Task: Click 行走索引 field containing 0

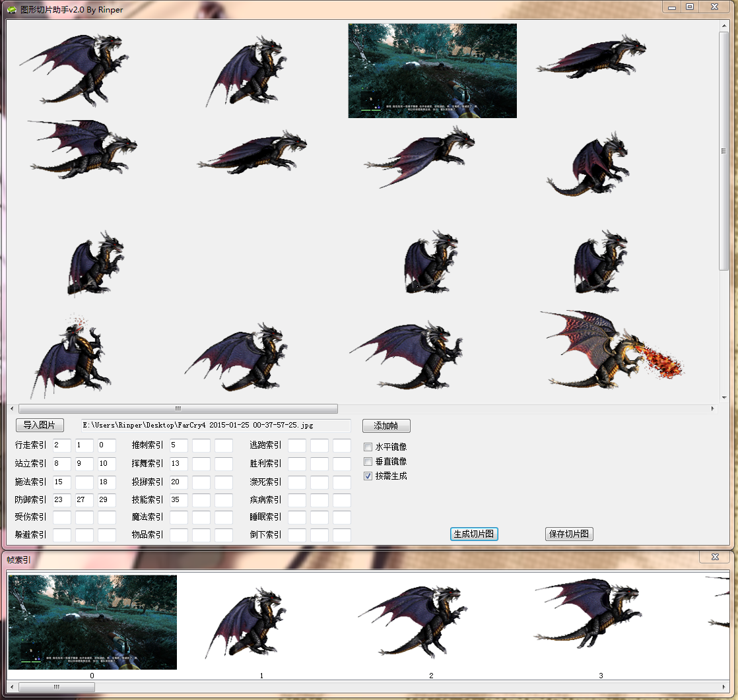Action: pyautogui.click(x=107, y=445)
